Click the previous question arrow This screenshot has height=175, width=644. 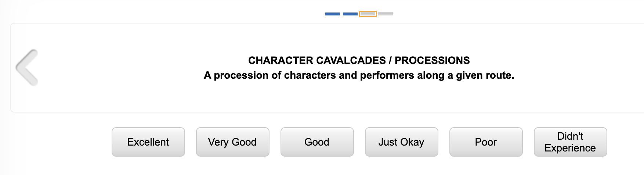27,68
